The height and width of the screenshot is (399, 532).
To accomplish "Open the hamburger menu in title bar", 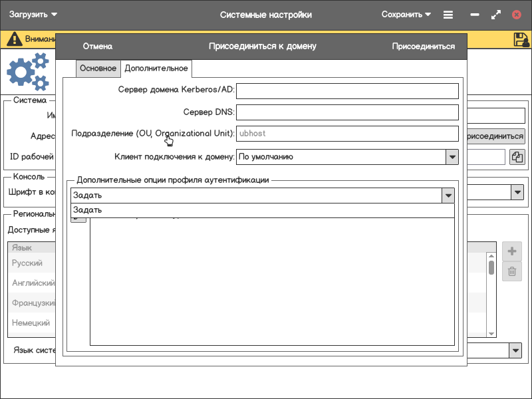I will coord(448,15).
